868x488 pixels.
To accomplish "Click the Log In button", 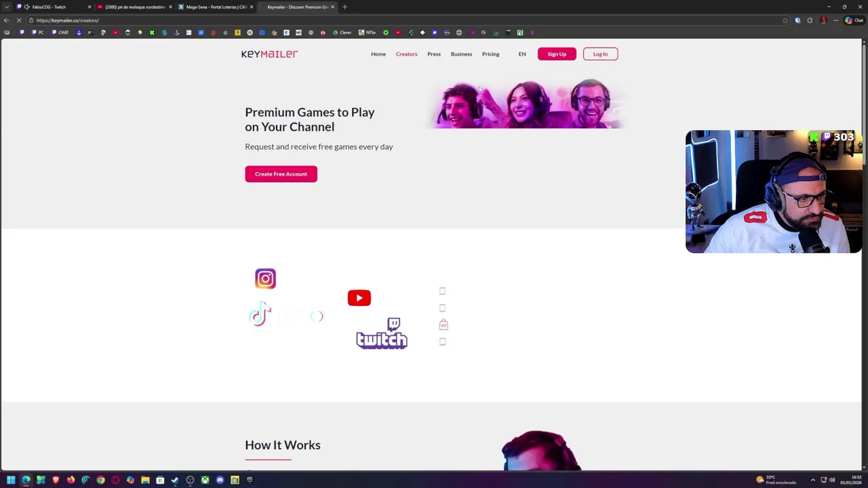I will tap(600, 54).
